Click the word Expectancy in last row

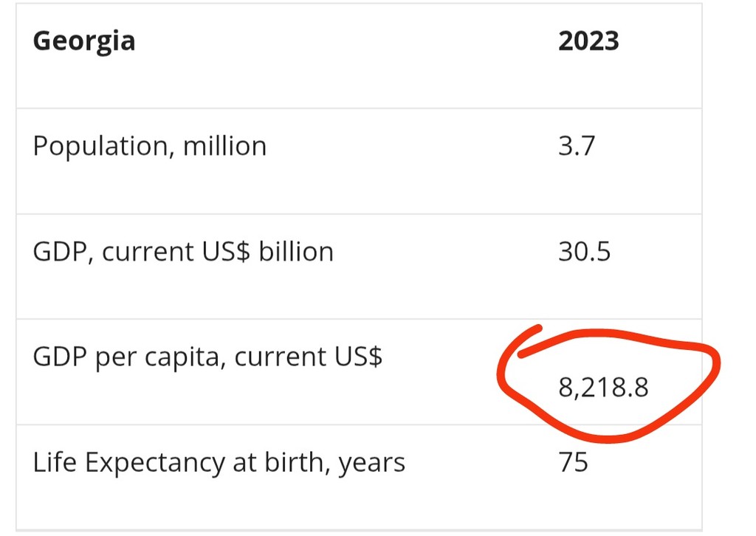click(x=155, y=464)
